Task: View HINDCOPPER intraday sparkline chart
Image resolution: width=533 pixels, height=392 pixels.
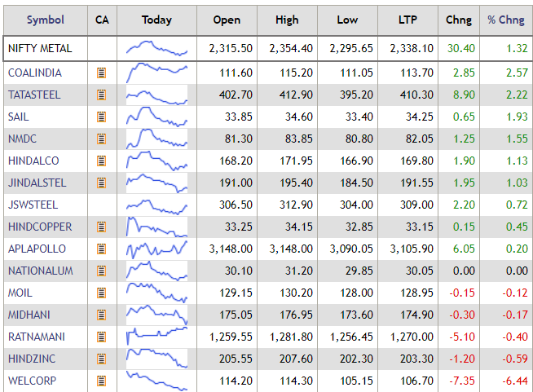Action: (x=156, y=227)
